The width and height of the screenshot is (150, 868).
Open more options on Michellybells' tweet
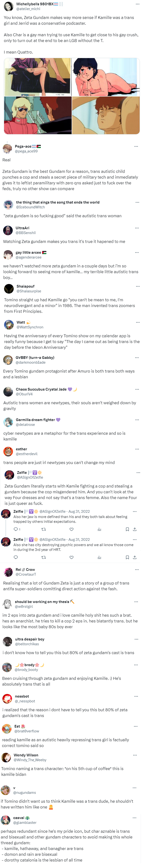click(x=137, y=4)
